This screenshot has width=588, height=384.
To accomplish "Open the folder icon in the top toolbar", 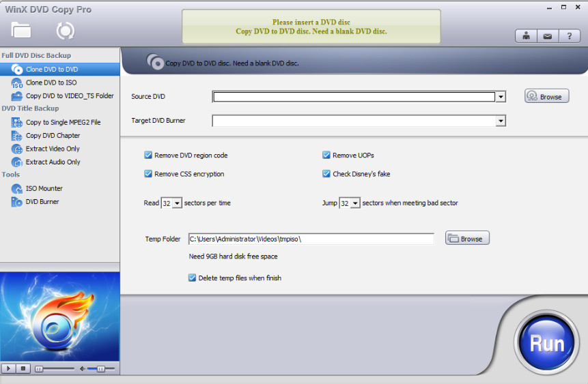I will (x=20, y=30).
